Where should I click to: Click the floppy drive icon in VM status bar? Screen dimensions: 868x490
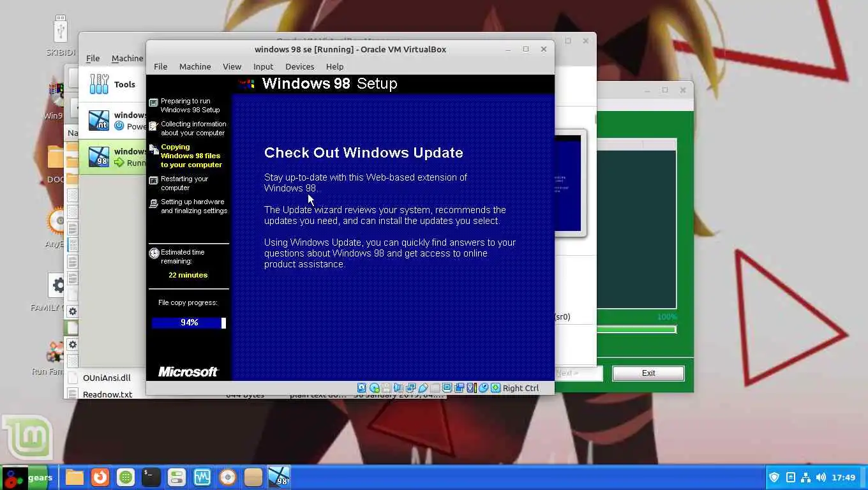click(x=386, y=388)
